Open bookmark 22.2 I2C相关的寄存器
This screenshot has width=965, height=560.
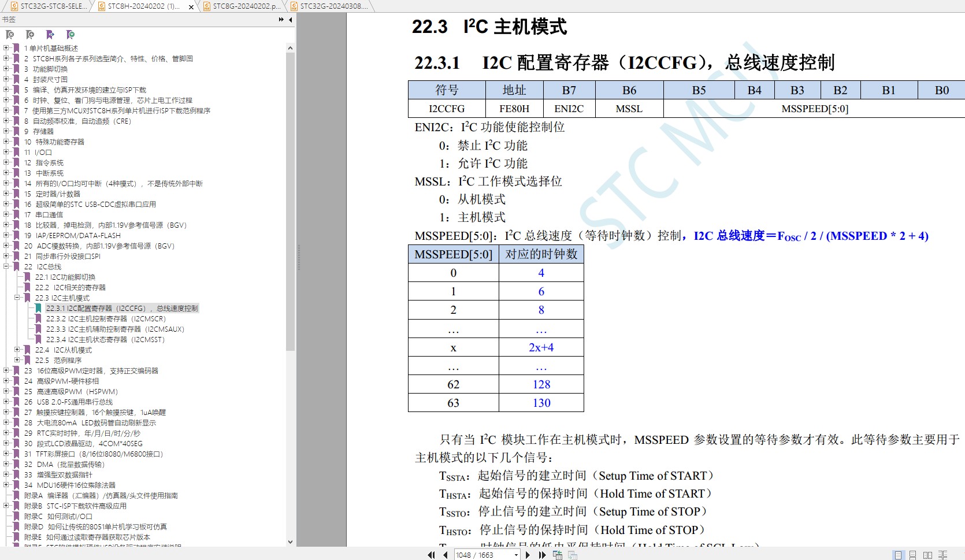pos(70,287)
